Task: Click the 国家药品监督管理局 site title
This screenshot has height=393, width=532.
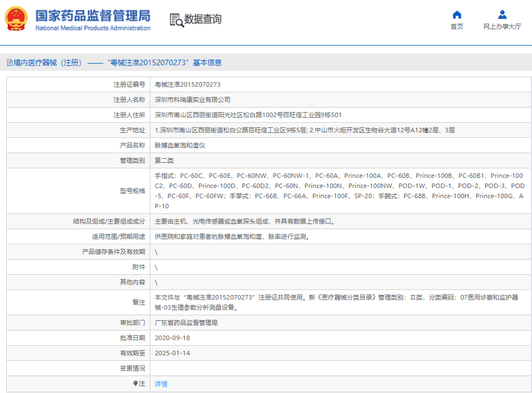Action: (93, 15)
